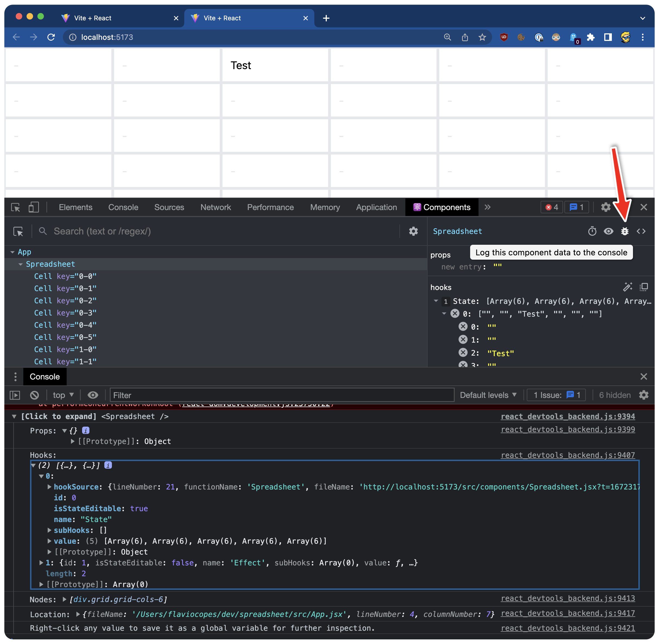Click the parse hook names magic wand icon
The width and height of the screenshot is (659, 644).
click(628, 287)
